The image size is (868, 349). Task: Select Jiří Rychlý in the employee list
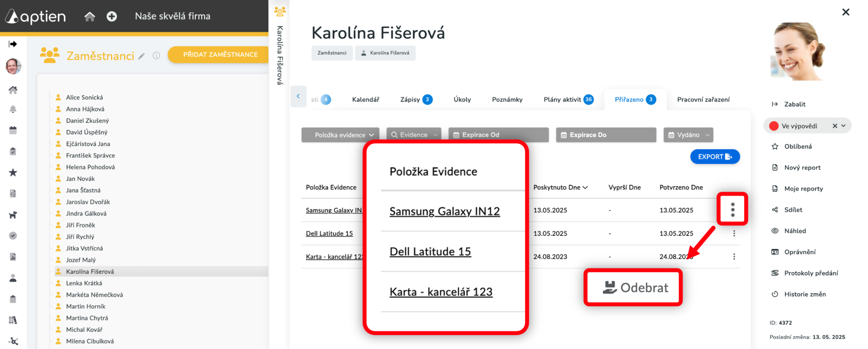[x=80, y=237]
